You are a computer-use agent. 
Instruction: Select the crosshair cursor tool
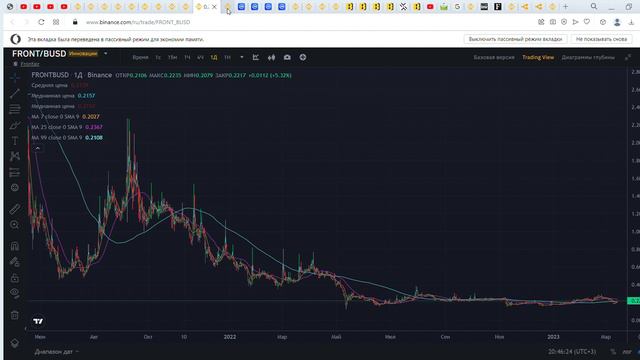(15, 78)
